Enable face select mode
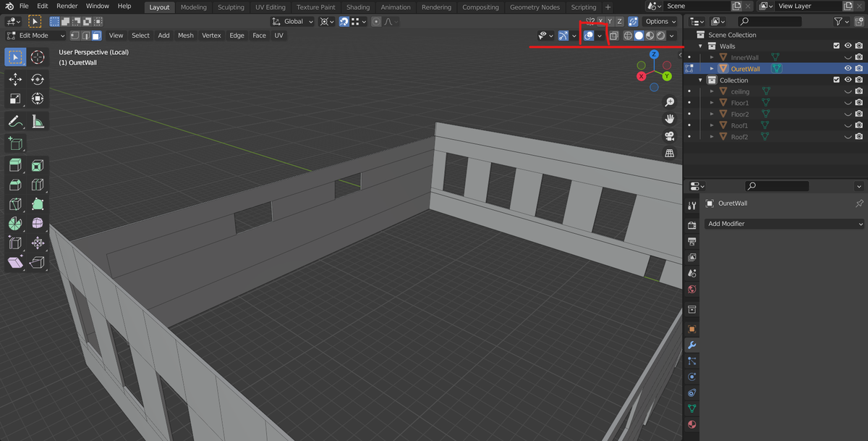The width and height of the screenshot is (868, 441). [96, 35]
